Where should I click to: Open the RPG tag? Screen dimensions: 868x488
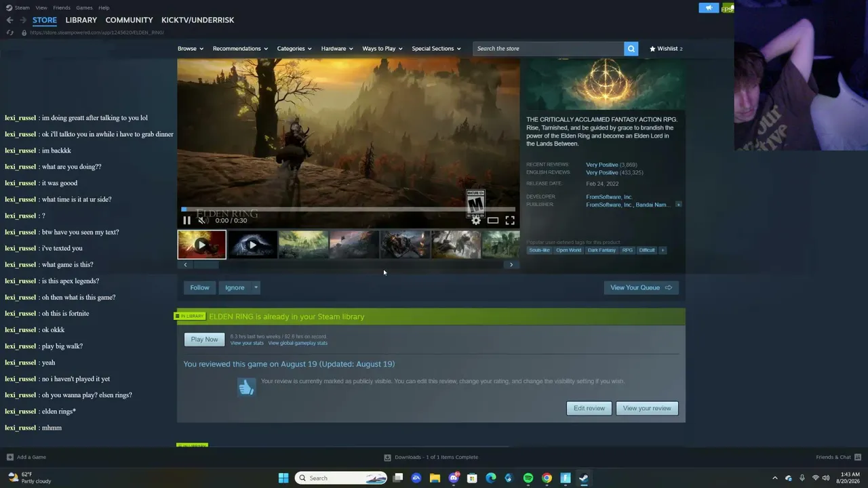627,250
